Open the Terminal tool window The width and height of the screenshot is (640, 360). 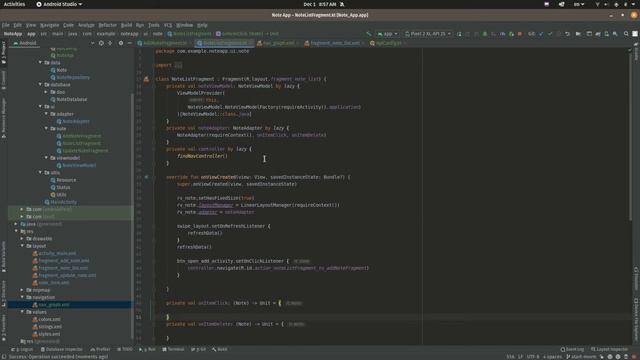click(x=173, y=350)
